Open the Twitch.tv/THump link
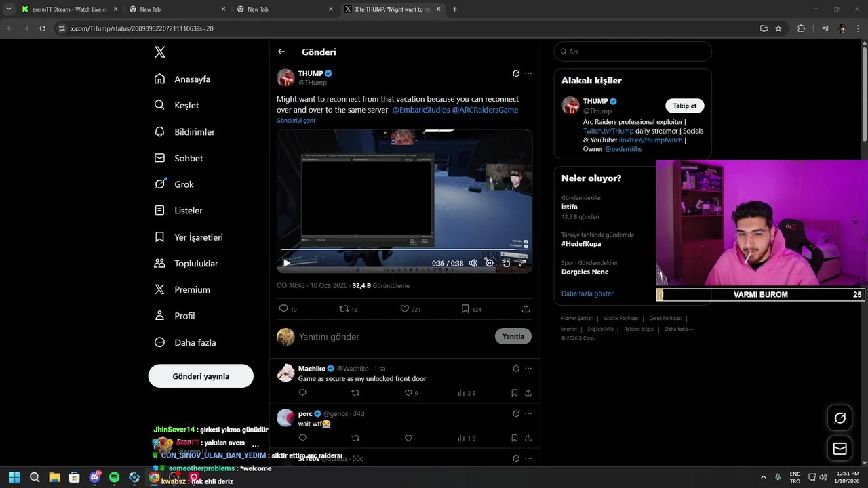Screen dimensions: 868x488 coord(608,131)
